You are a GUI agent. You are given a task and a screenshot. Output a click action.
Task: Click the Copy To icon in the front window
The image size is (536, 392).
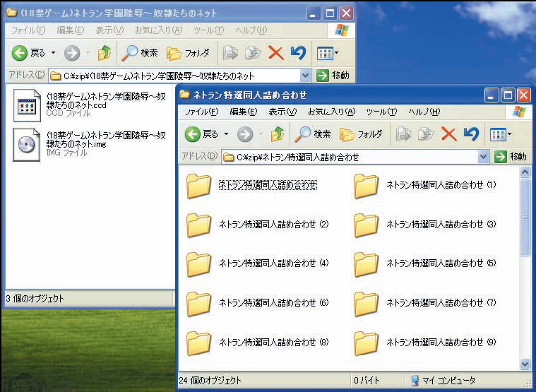(426, 134)
